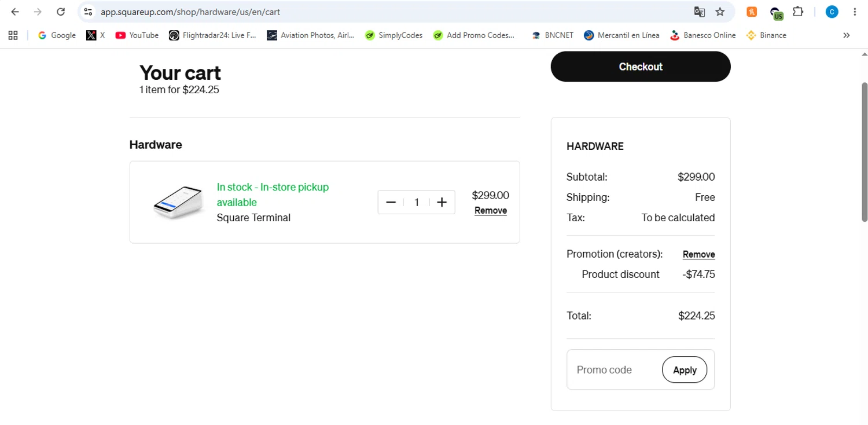The image size is (868, 425).
Task: Open the Google Translate page icon
Action: [699, 12]
